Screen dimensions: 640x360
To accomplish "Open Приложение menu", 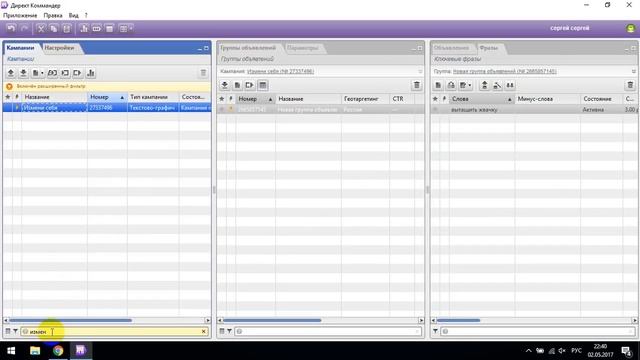I will point(20,15).
